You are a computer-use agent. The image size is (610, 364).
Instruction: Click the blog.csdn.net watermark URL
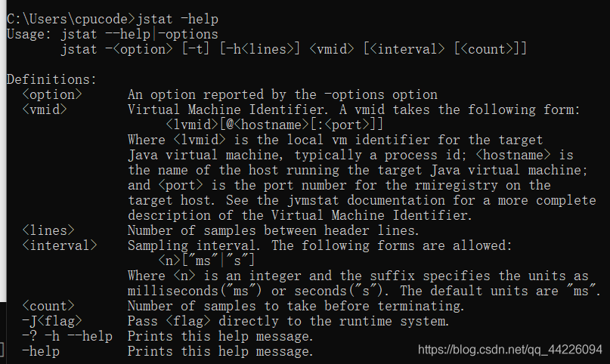pos(510,350)
